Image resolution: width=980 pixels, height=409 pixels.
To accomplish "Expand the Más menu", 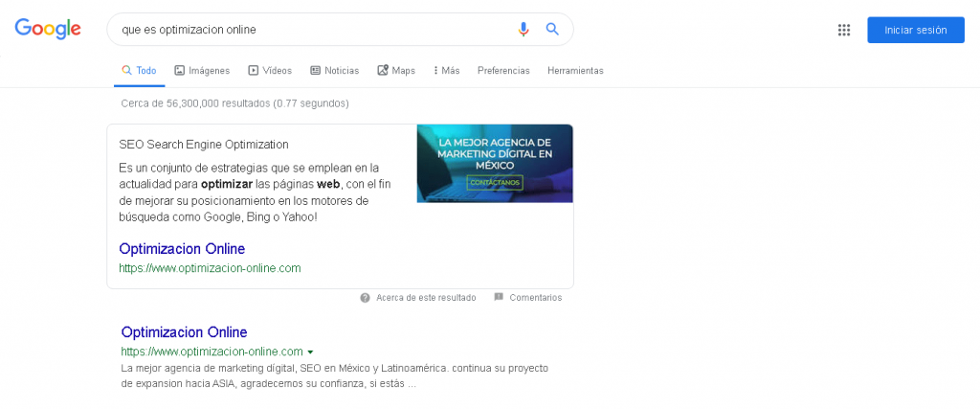I will pyautogui.click(x=446, y=71).
